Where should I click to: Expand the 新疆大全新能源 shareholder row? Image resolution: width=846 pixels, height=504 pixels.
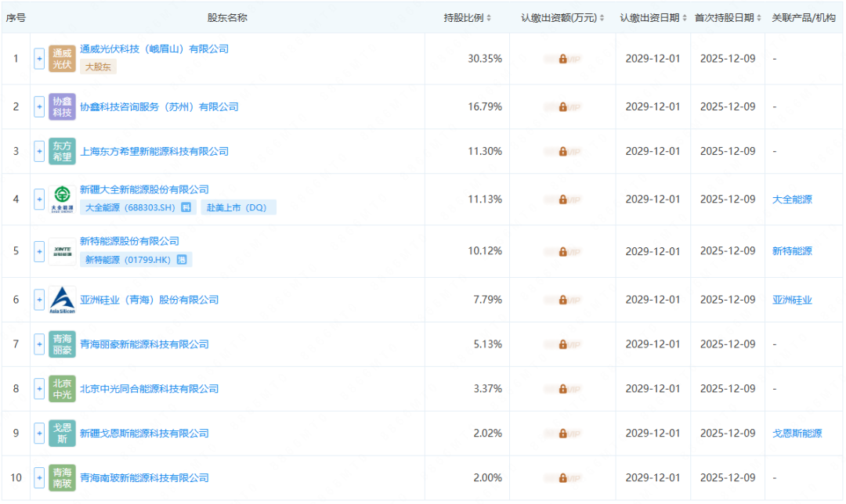[38, 199]
